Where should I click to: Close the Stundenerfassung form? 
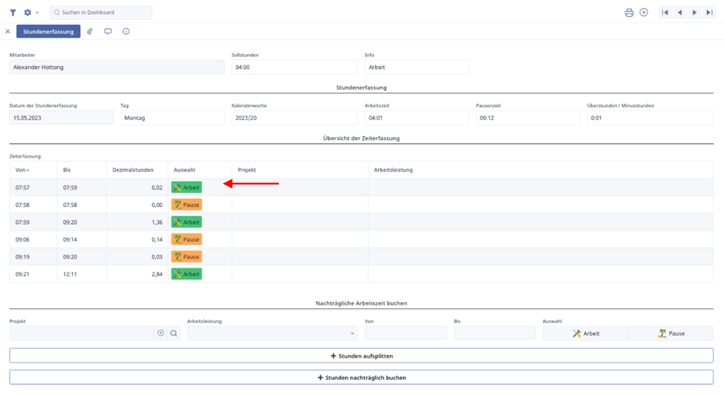click(x=7, y=31)
